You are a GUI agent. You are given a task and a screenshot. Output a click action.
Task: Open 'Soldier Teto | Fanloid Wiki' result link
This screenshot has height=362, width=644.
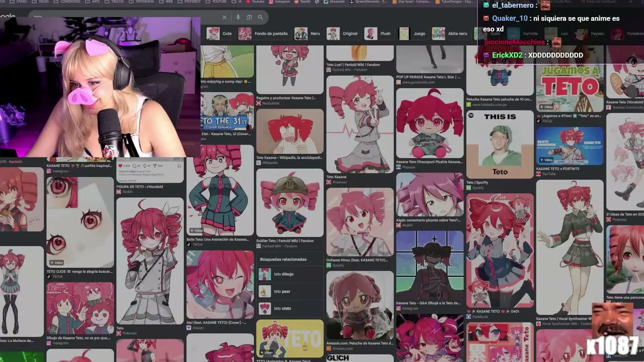click(285, 241)
